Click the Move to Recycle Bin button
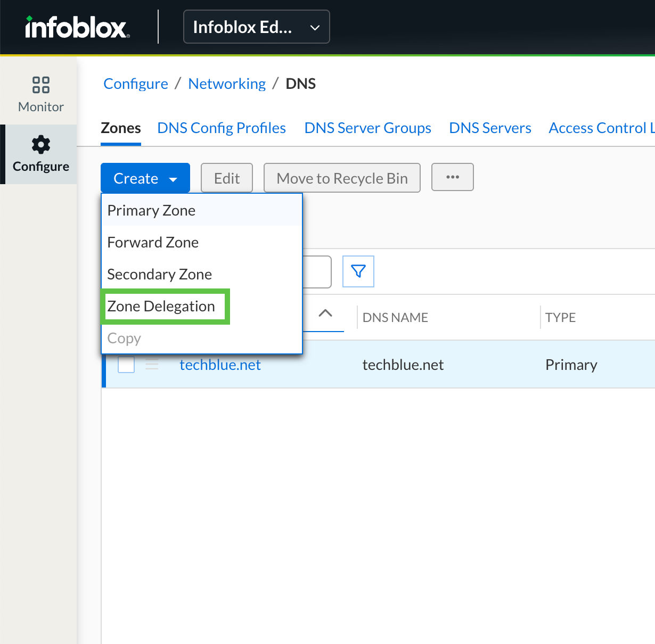Image resolution: width=655 pixels, height=644 pixels. click(x=342, y=178)
